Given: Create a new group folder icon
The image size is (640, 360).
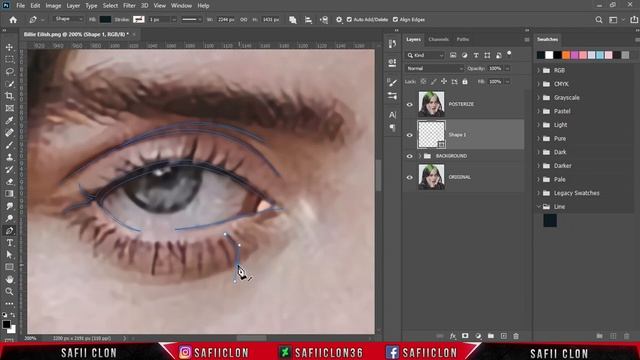Looking at the screenshot, I should click(x=491, y=336).
